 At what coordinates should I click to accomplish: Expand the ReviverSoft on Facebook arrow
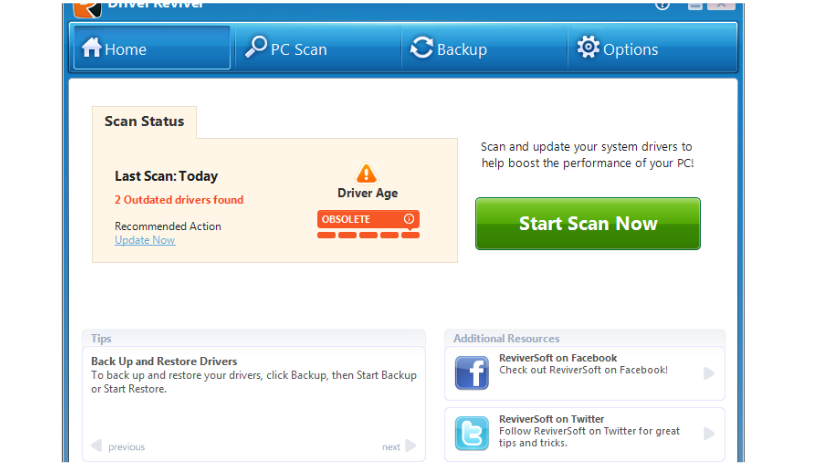(709, 373)
